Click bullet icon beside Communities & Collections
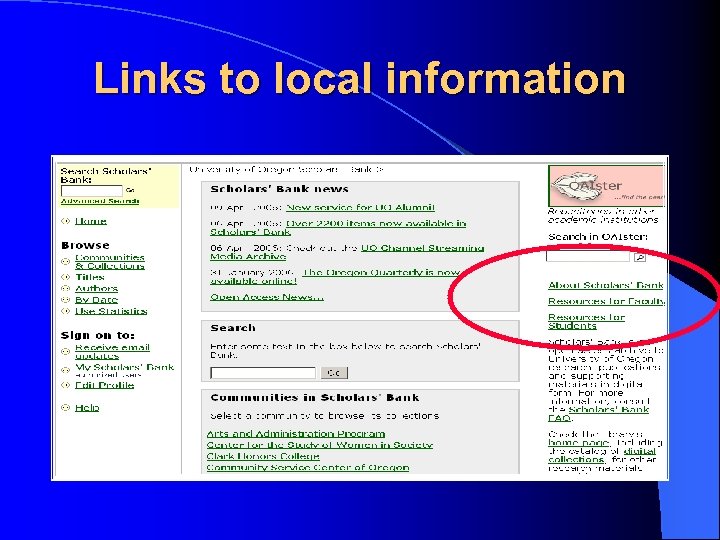 click(x=65, y=262)
